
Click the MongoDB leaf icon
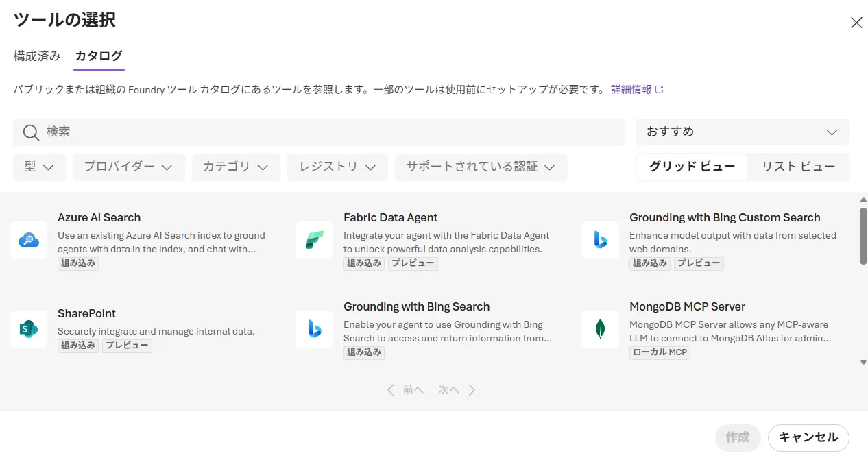pos(601,329)
